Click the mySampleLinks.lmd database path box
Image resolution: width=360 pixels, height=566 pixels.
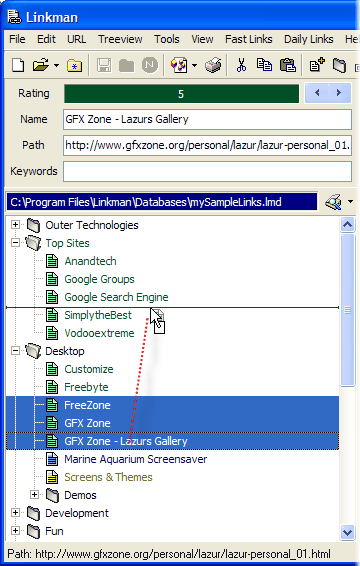pos(162,202)
